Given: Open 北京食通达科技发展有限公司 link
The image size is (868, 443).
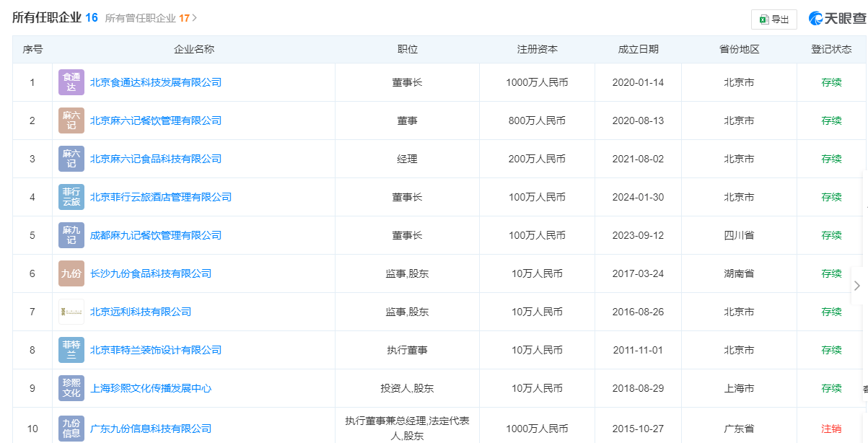Looking at the screenshot, I should click(x=156, y=82).
